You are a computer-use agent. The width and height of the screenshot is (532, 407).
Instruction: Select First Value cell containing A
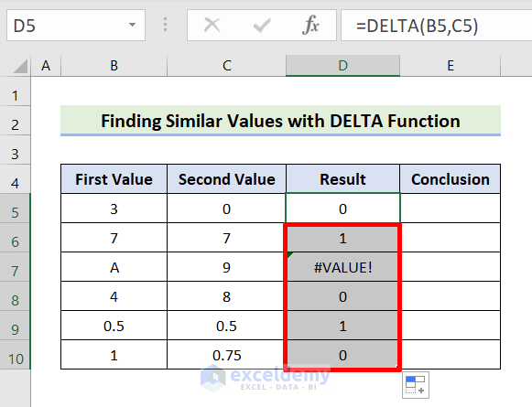(114, 267)
